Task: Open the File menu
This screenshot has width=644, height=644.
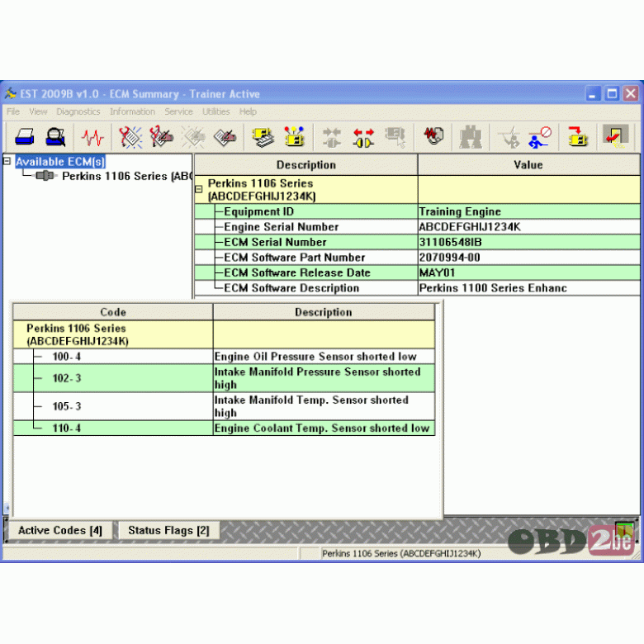Action: coord(13,111)
